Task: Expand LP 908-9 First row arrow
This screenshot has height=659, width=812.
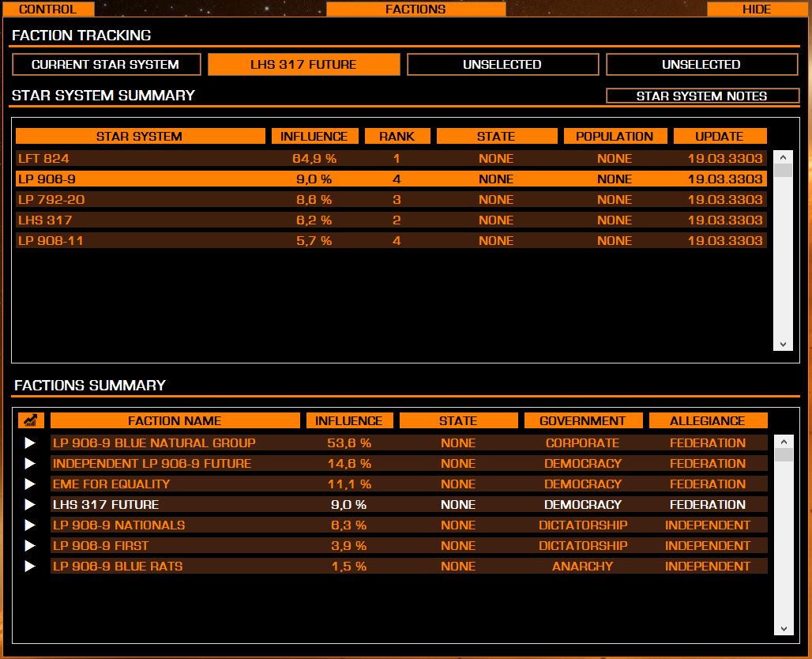Action: [30, 545]
